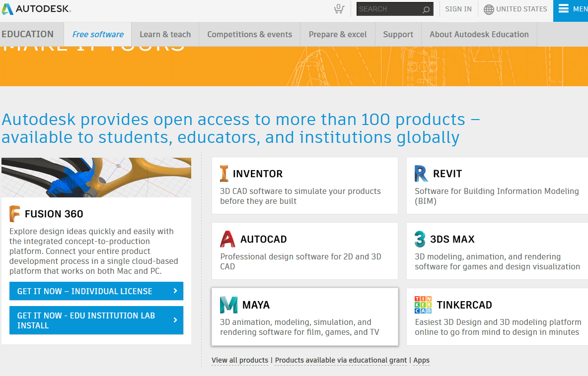Click Tinkercad description 'Easiest 3D Design'
Screen dimensions: 588x376
click(x=498, y=327)
